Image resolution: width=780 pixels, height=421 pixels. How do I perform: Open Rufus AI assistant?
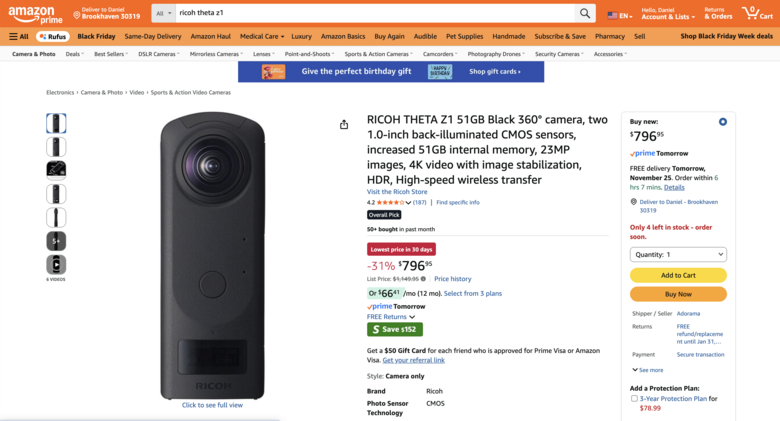coord(52,36)
